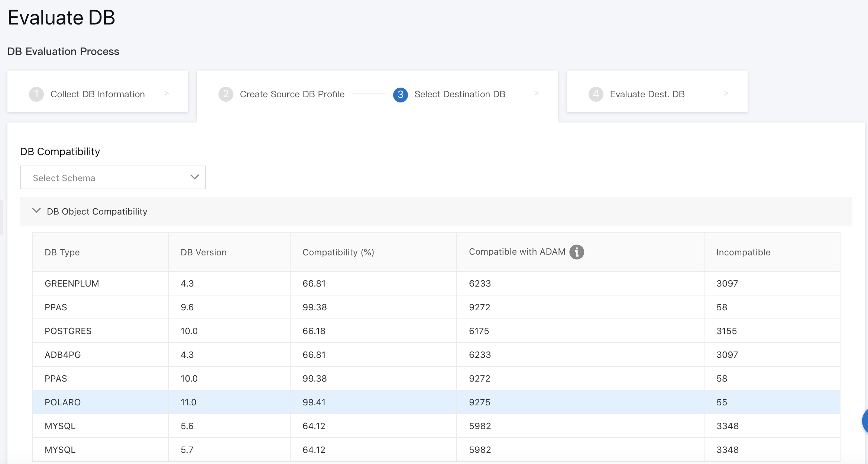Click the info icon beside Compatible with ADAM
The height and width of the screenshot is (464, 868).
point(576,252)
